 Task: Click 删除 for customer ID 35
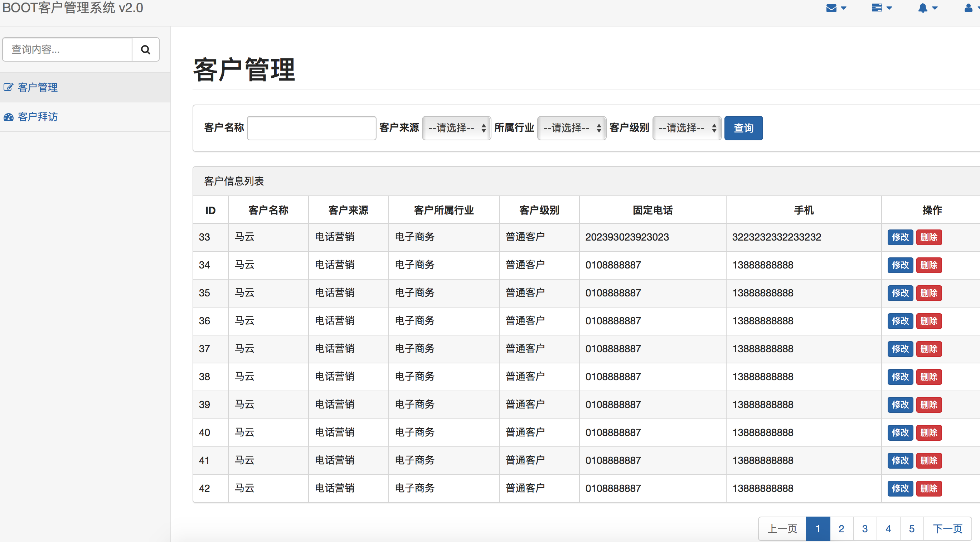pos(929,293)
